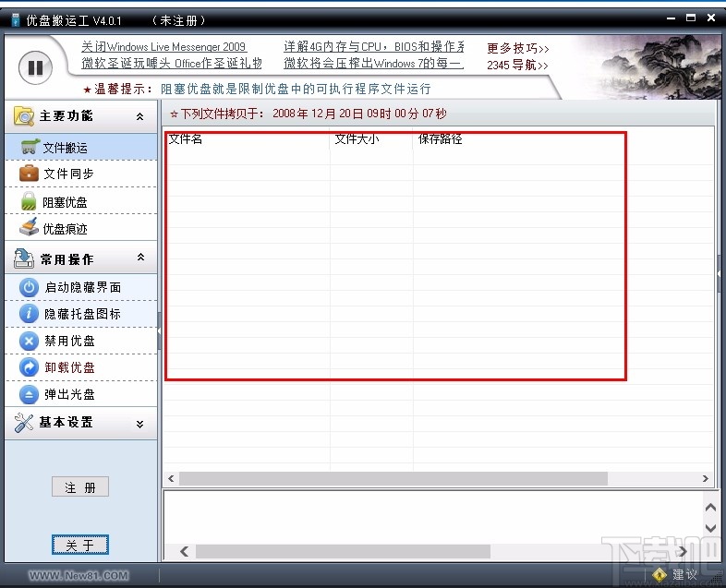This screenshot has width=726, height=588.
Task: Click the 常用操作 header icon
Action: [x=24, y=258]
